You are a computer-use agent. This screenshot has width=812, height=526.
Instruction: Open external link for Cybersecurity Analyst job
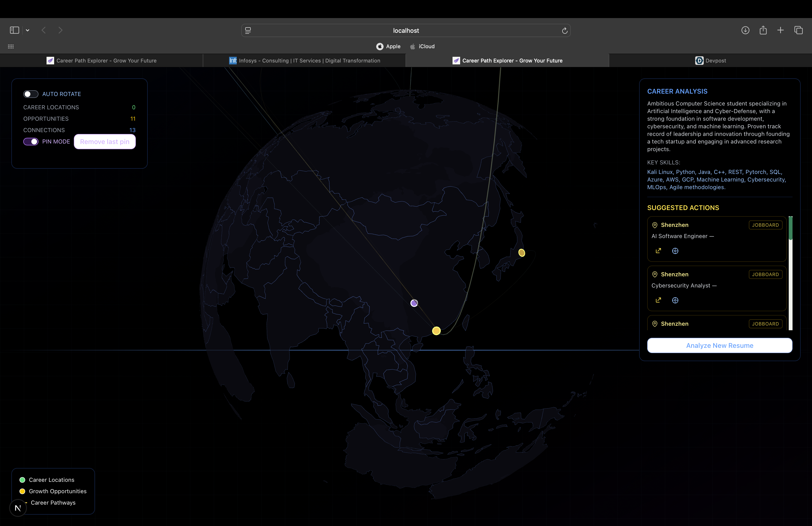(x=658, y=300)
